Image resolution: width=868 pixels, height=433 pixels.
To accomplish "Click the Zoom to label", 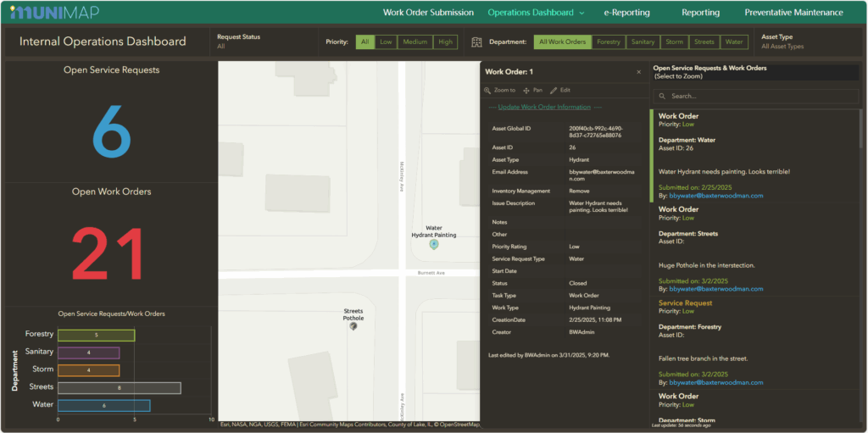I will pos(505,91).
